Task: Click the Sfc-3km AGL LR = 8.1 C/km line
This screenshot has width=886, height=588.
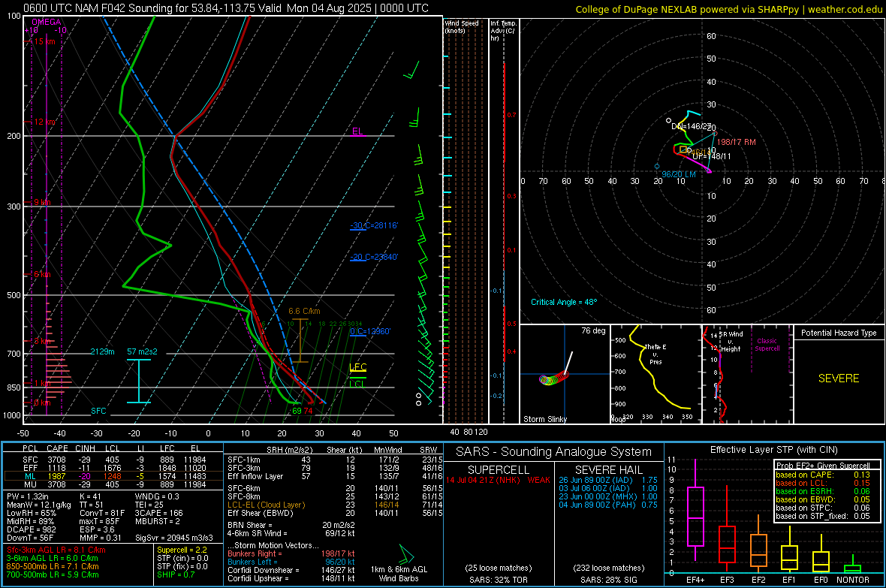Action: [x=56, y=550]
